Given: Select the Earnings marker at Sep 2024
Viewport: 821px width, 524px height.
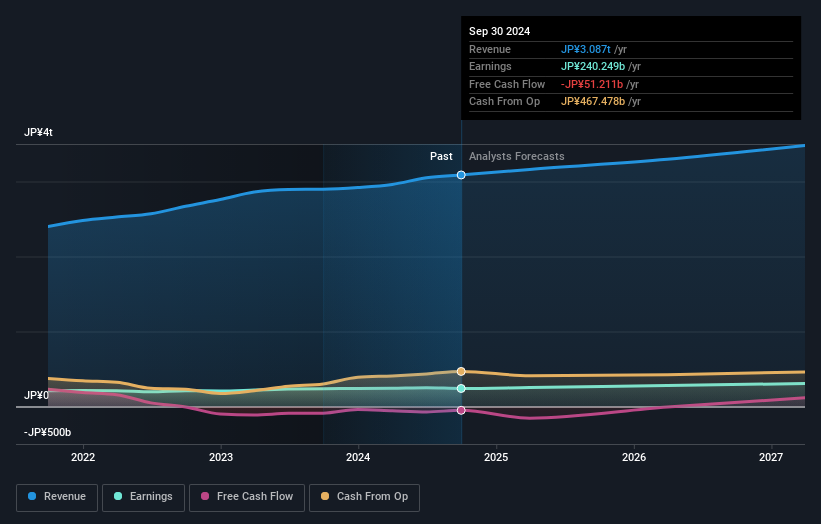Looking at the screenshot, I should 461,388.
